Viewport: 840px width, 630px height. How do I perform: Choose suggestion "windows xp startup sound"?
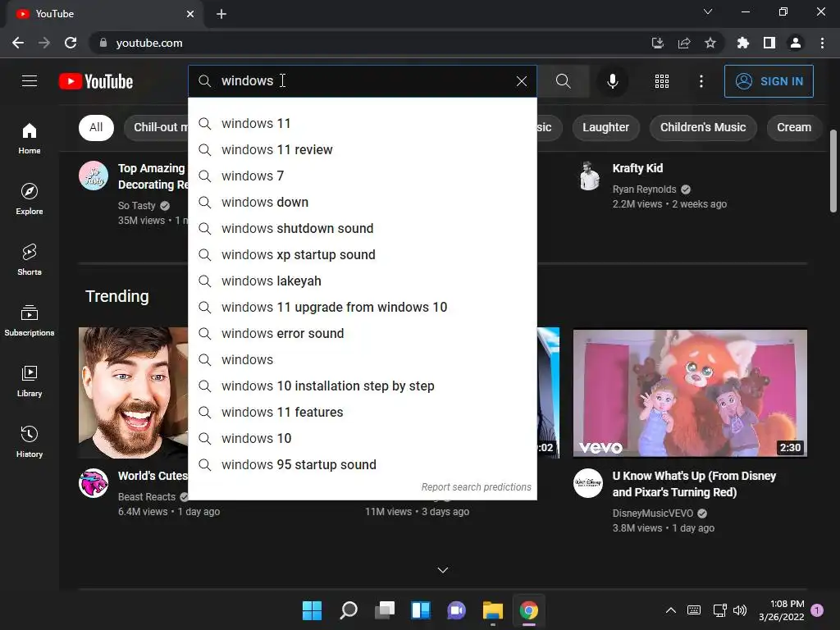pos(363,254)
